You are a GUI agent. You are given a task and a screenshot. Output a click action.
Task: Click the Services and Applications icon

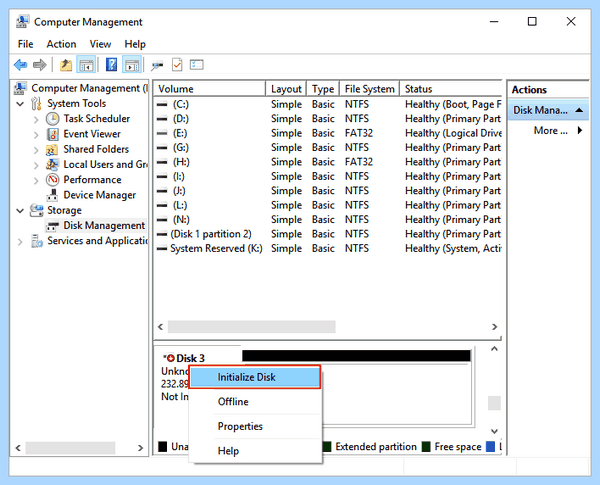pos(37,241)
